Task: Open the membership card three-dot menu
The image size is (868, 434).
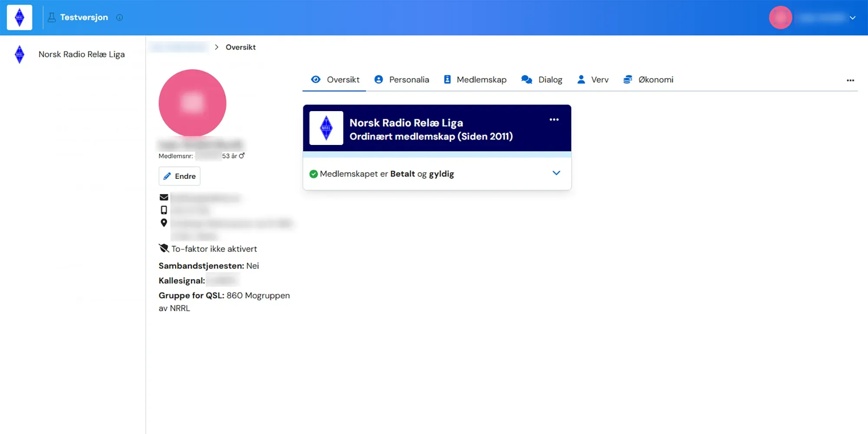Action: pos(554,119)
